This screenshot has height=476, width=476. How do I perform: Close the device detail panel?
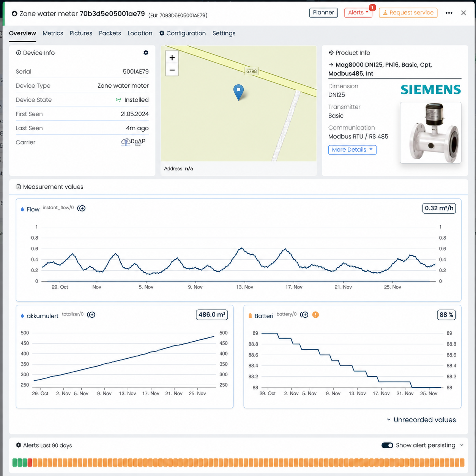(463, 13)
